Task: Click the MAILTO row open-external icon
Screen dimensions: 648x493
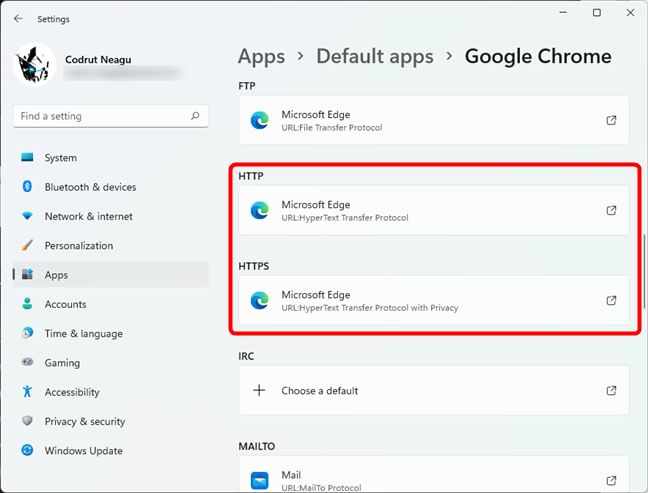Action: tap(611, 481)
